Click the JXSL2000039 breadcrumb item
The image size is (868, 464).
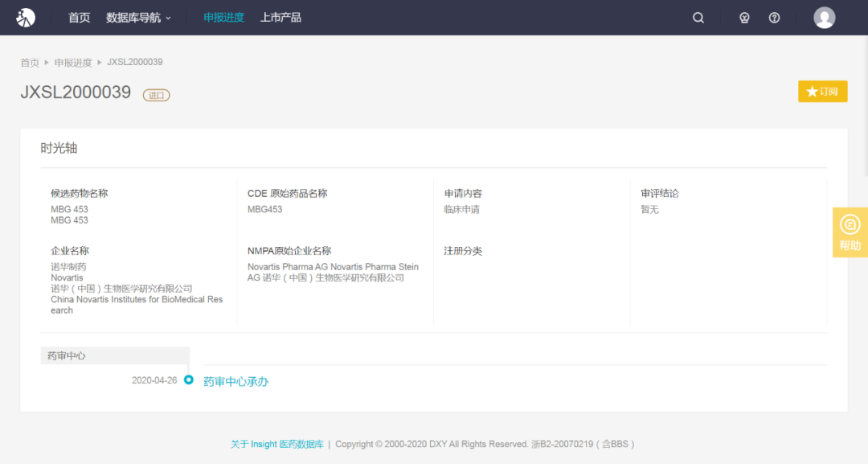tap(134, 62)
